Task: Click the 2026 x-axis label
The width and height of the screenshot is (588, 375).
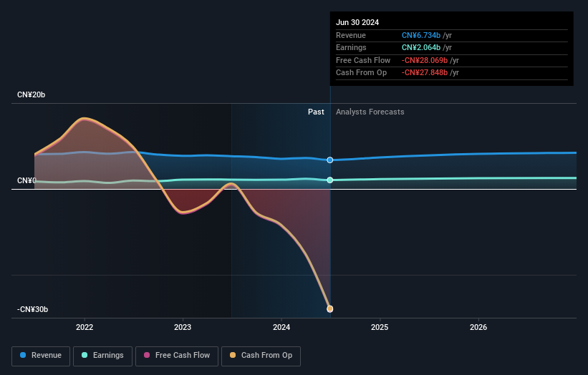Action: [x=478, y=327]
